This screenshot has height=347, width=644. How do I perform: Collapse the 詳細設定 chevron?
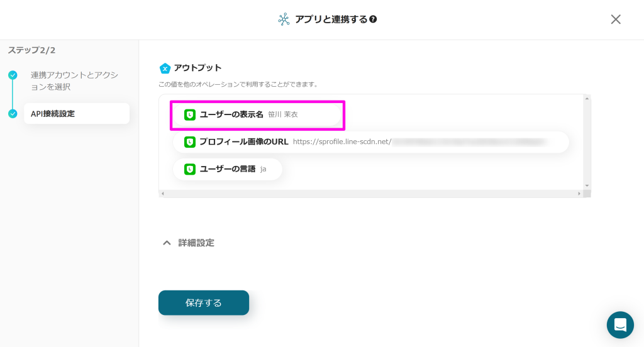tap(167, 243)
